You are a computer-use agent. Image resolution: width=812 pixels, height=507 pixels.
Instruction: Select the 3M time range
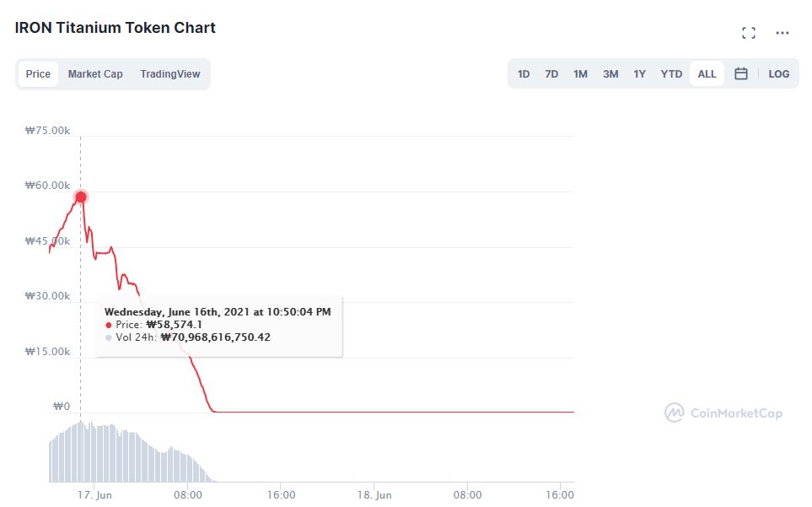coord(610,74)
